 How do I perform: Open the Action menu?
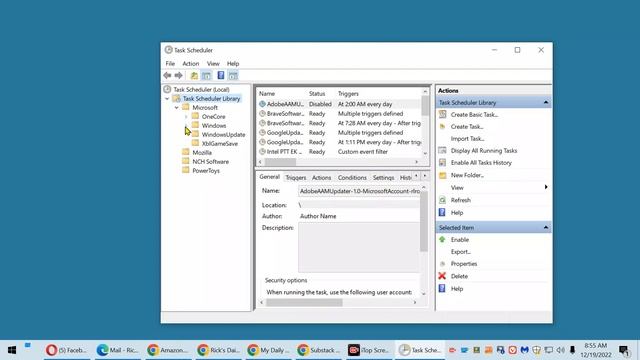191,64
